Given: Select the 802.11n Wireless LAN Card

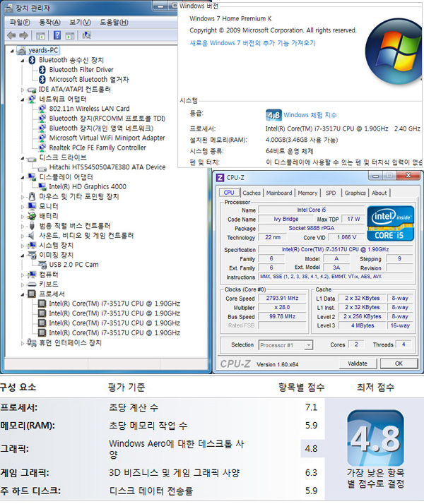Looking at the screenshot, I should (x=89, y=109).
